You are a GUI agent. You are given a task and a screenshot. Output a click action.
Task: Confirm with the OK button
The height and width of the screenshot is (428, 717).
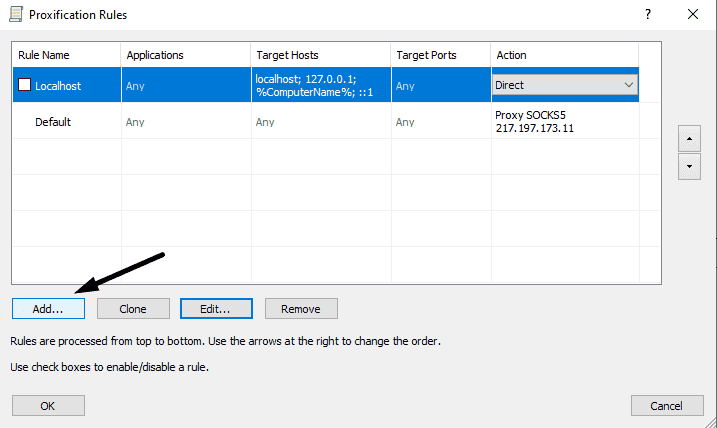pyautogui.click(x=48, y=406)
